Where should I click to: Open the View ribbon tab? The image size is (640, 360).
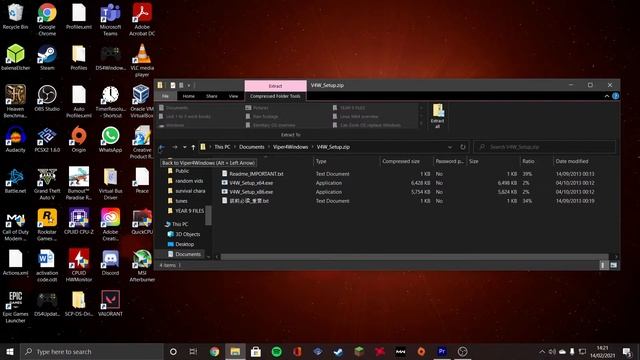(x=233, y=96)
